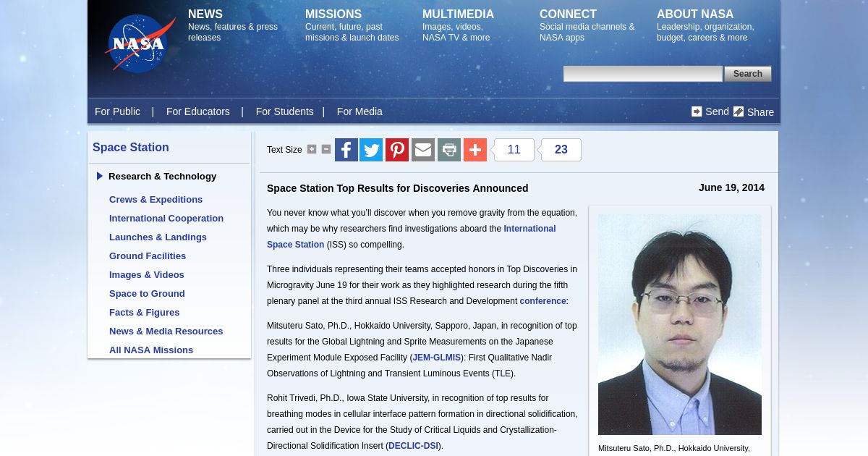The image size is (868, 456).
Task: Select the For Public tab
Action: click(117, 111)
